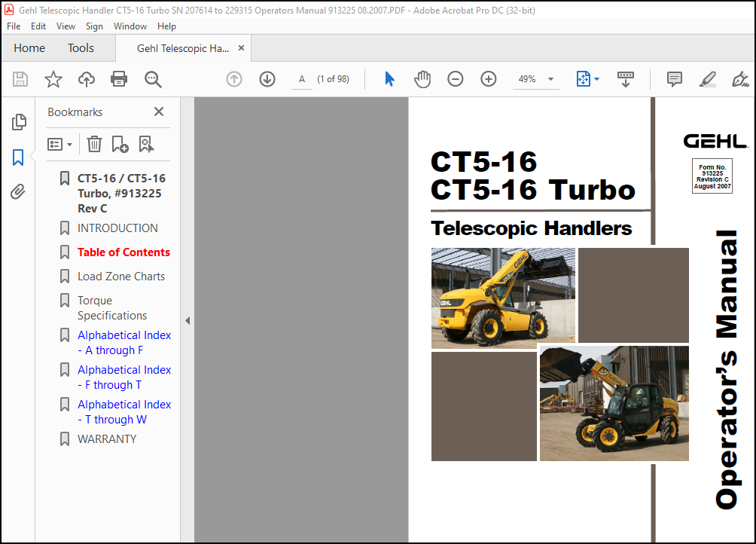Jump to Torque Specifications bookmark

click(112, 307)
